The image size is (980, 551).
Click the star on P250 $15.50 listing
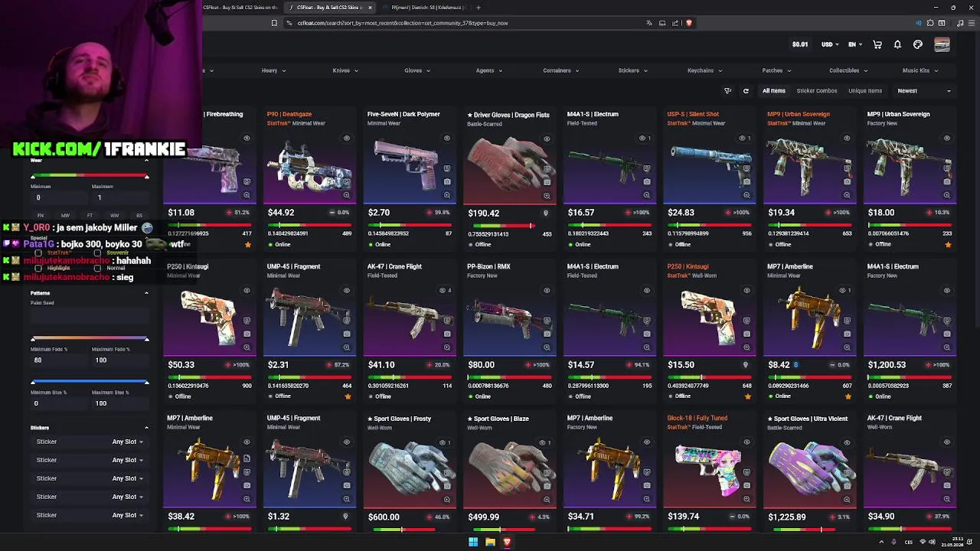[747, 396]
